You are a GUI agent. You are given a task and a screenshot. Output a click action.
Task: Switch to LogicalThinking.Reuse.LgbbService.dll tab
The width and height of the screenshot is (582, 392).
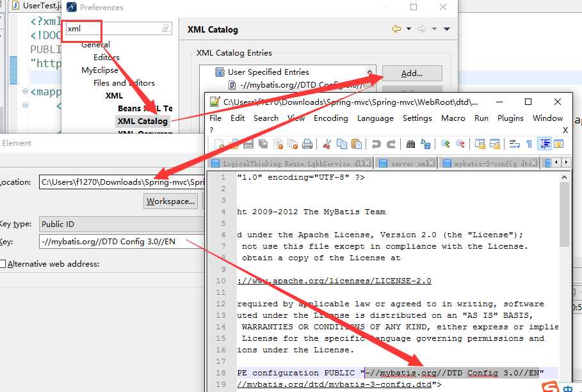pos(289,163)
